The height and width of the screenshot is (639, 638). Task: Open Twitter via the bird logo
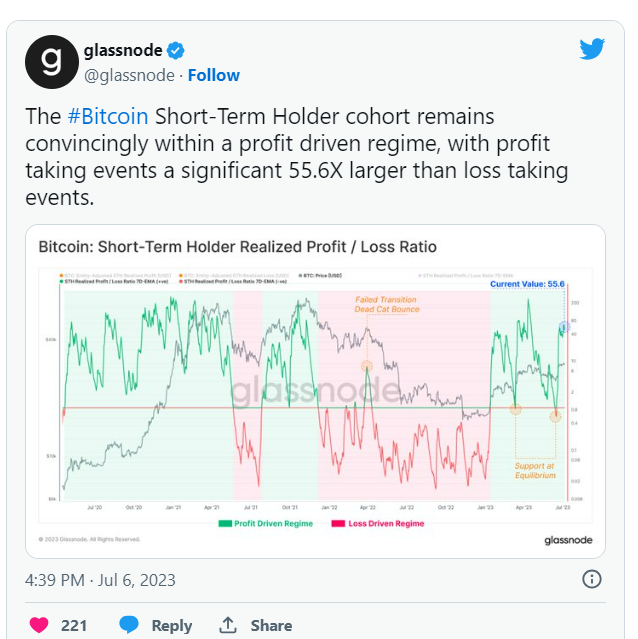(593, 49)
